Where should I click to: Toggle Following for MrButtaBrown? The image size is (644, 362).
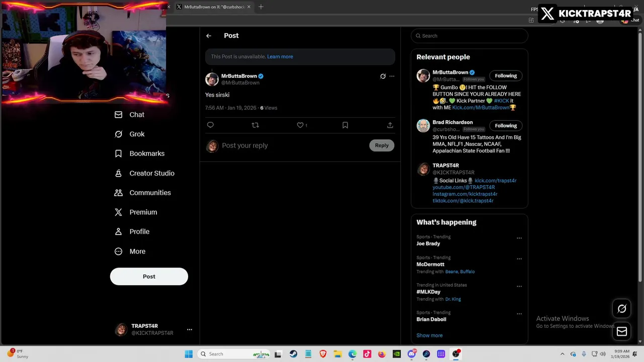(506, 76)
